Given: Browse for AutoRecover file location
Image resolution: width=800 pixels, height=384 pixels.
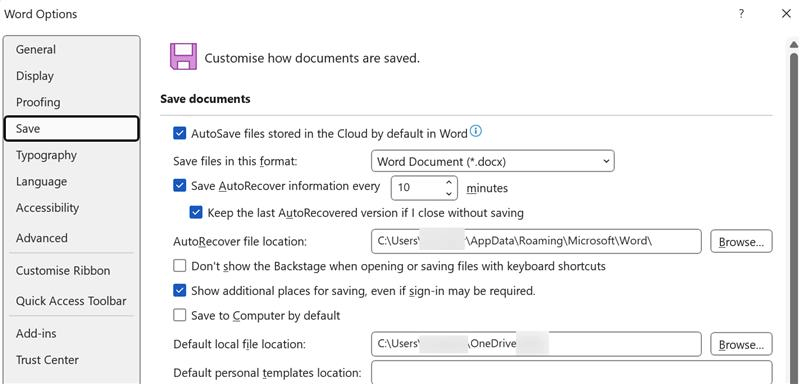Looking at the screenshot, I should tap(741, 242).
